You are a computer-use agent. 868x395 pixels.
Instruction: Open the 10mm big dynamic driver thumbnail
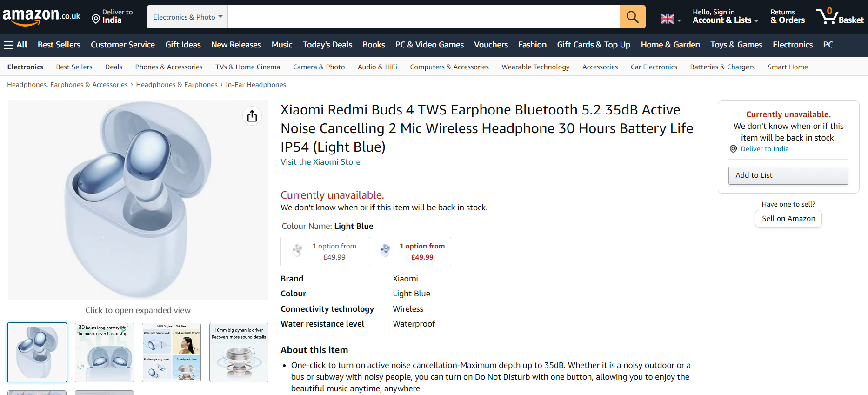coord(239,352)
